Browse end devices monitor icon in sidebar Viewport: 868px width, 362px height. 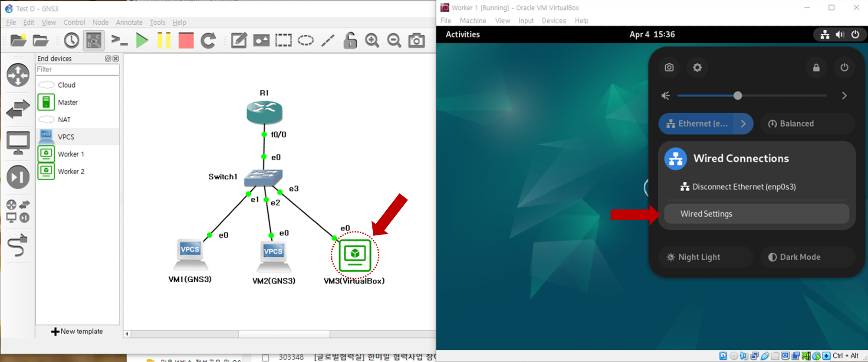click(x=18, y=143)
